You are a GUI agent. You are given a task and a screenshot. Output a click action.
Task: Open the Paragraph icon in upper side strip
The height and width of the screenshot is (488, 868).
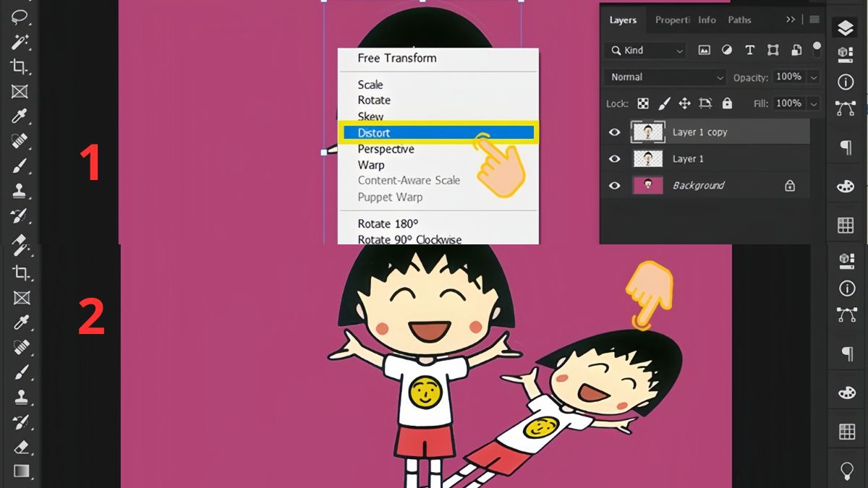846,147
